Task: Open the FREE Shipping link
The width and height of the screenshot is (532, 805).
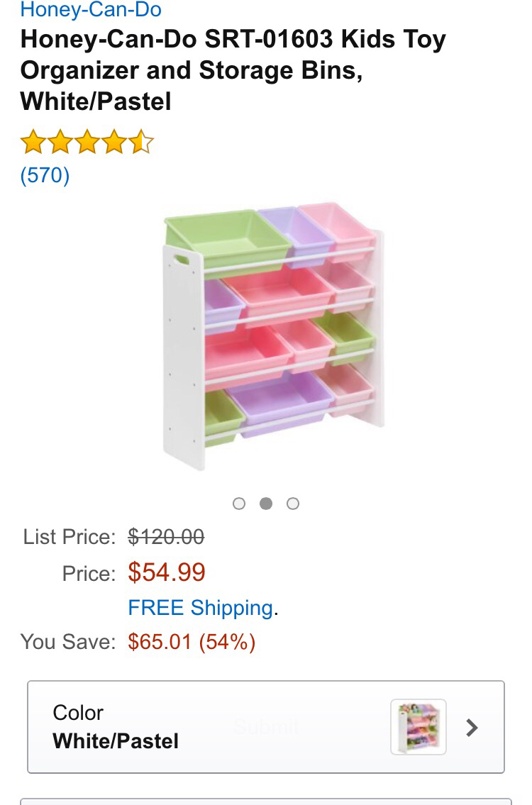Action: click(200, 608)
